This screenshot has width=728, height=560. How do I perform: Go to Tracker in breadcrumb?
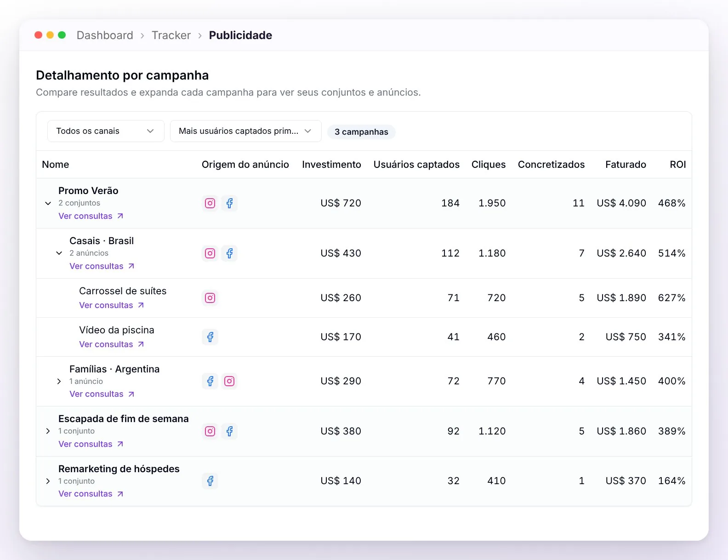pyautogui.click(x=171, y=35)
